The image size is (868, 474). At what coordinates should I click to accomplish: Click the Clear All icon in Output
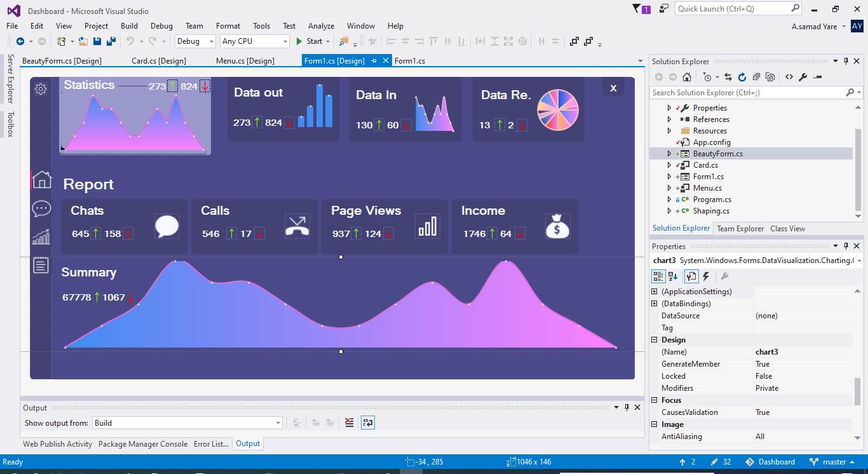[x=349, y=423]
